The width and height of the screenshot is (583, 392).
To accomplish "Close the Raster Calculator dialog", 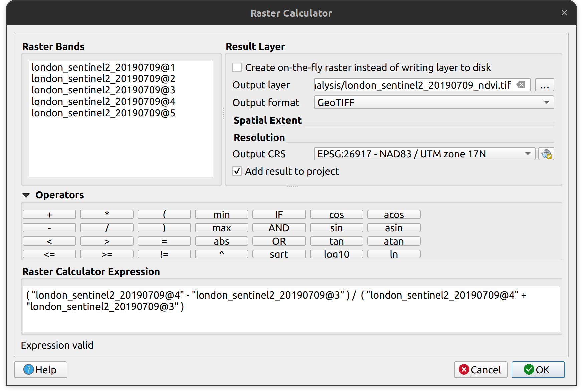I will point(564,13).
